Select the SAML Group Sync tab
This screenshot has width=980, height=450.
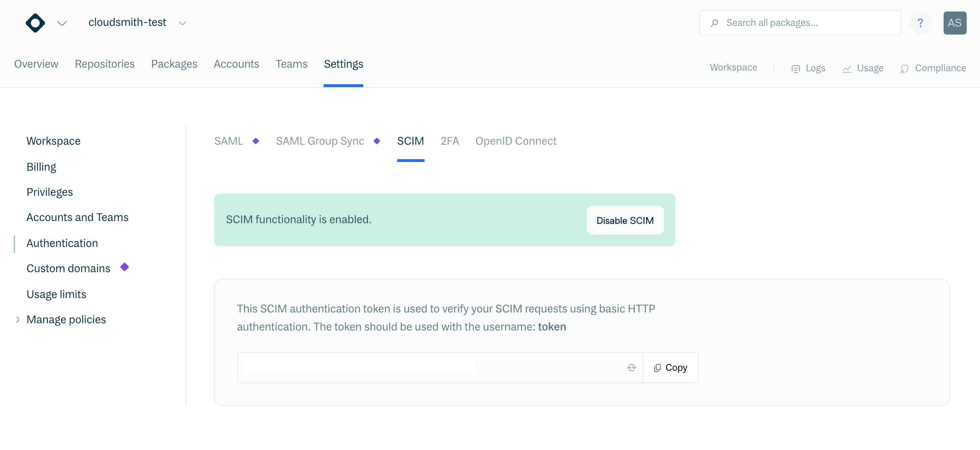pyautogui.click(x=320, y=141)
